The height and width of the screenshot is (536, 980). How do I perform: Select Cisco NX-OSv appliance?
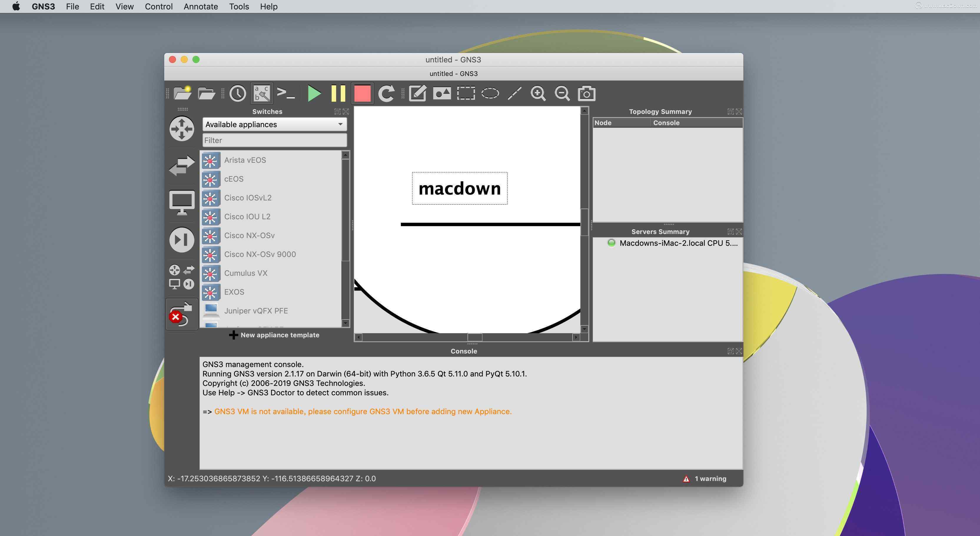coord(271,235)
